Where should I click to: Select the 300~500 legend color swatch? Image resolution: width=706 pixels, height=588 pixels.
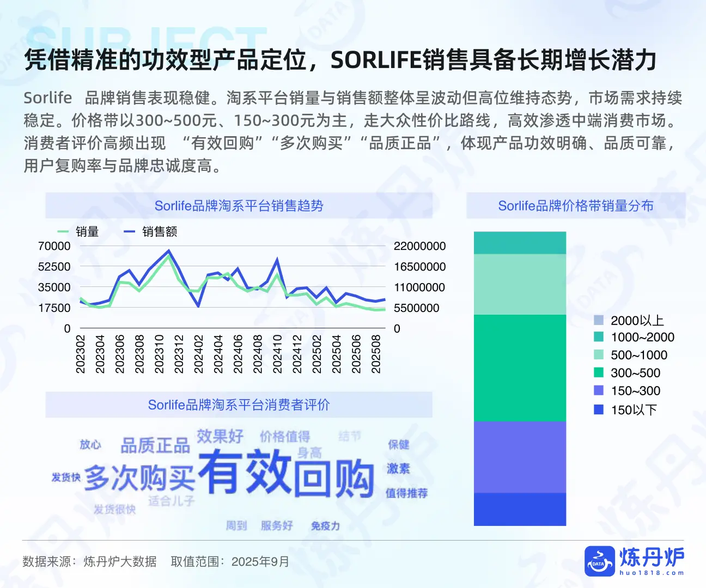[x=599, y=373]
